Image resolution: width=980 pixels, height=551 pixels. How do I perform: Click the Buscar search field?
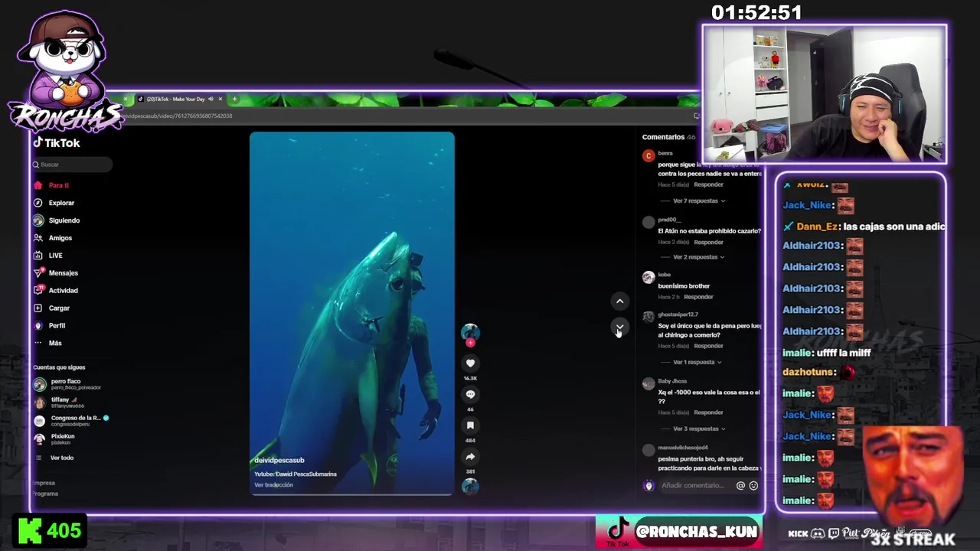point(71,165)
